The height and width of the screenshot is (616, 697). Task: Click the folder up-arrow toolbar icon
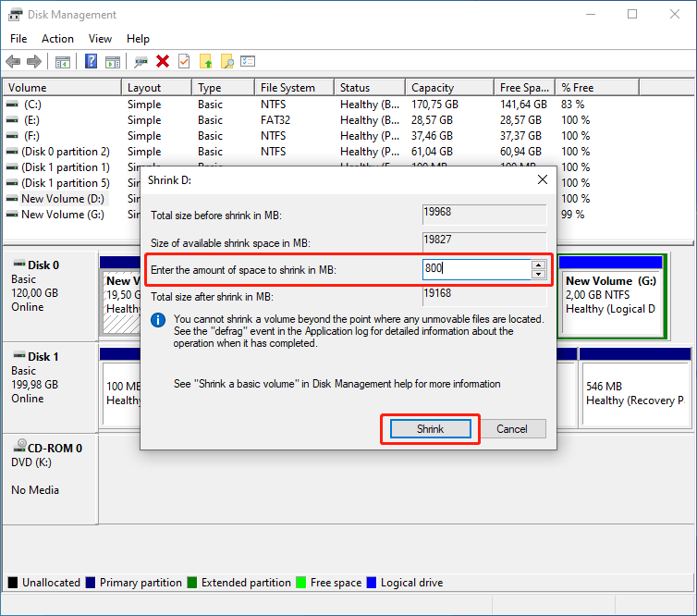pyautogui.click(x=206, y=61)
